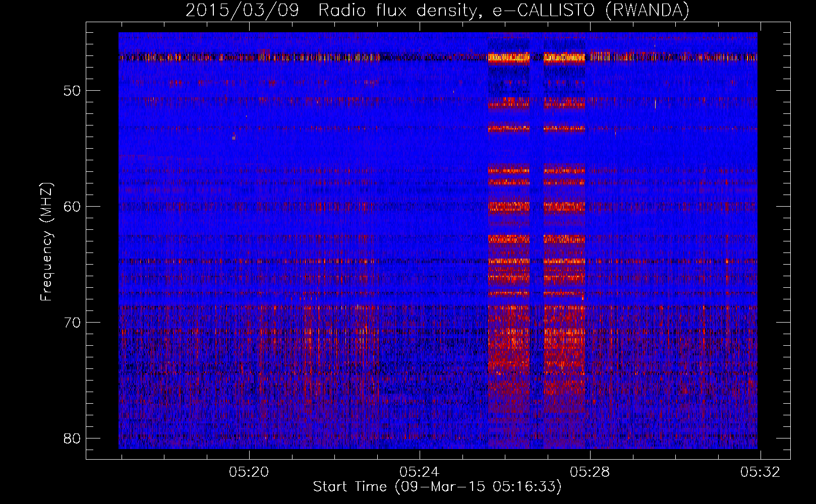Screen dimensions: 816x504
Task: Click the 05:24 time tick label
Action: tap(419, 472)
